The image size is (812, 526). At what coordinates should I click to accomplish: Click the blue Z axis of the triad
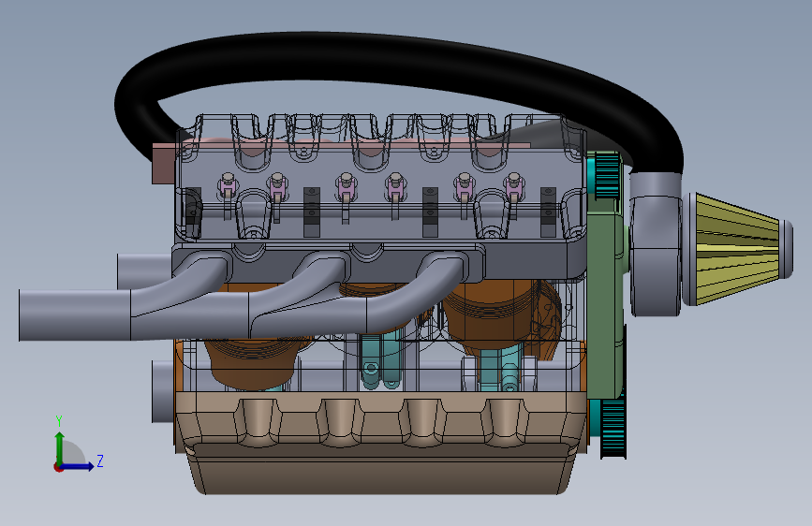pyautogui.click(x=79, y=466)
